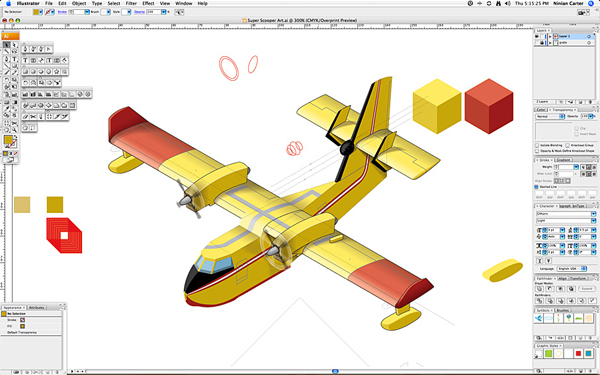Viewport: 600px width, 375px height.
Task: Choose Vertical Type tool in type tearoff
Action: click(x=49, y=60)
